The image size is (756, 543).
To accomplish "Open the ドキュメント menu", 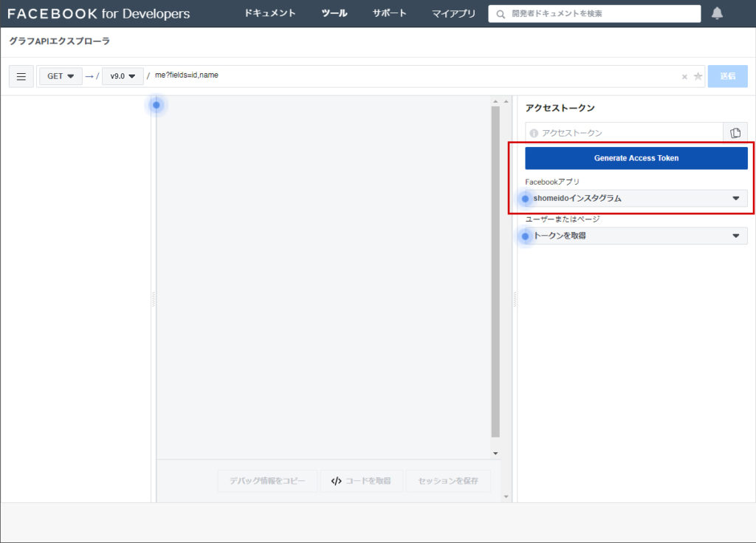I will point(270,13).
